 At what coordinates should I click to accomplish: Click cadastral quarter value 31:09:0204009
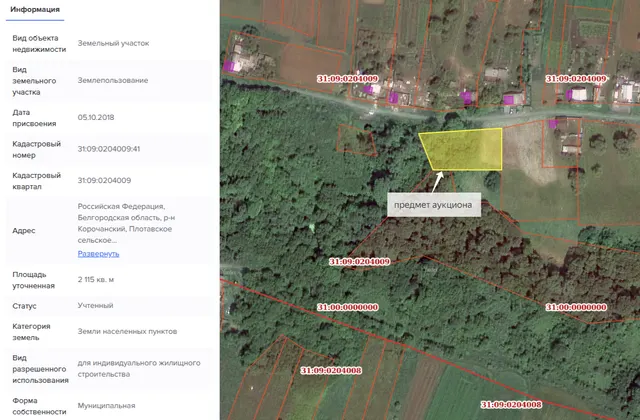104,180
